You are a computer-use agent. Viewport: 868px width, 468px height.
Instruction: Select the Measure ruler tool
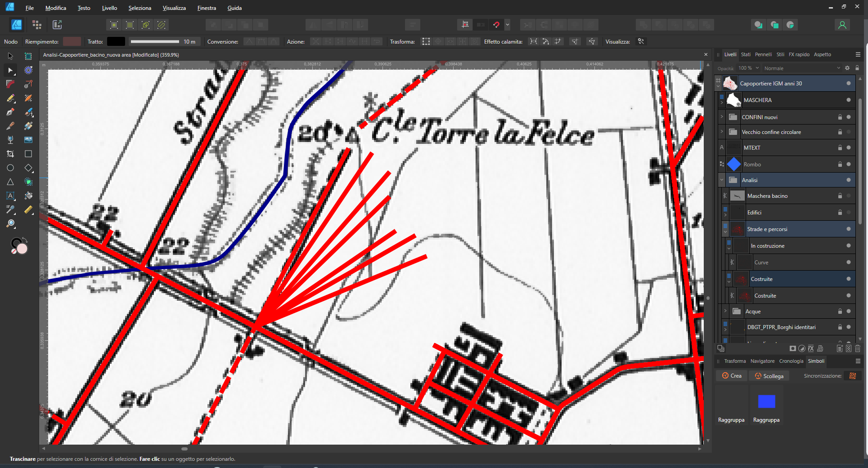coord(28,209)
